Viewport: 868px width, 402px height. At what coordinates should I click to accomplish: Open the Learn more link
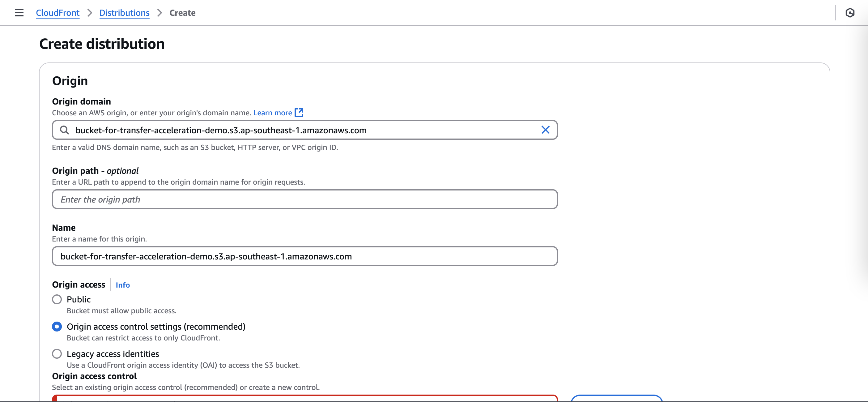[272, 113]
